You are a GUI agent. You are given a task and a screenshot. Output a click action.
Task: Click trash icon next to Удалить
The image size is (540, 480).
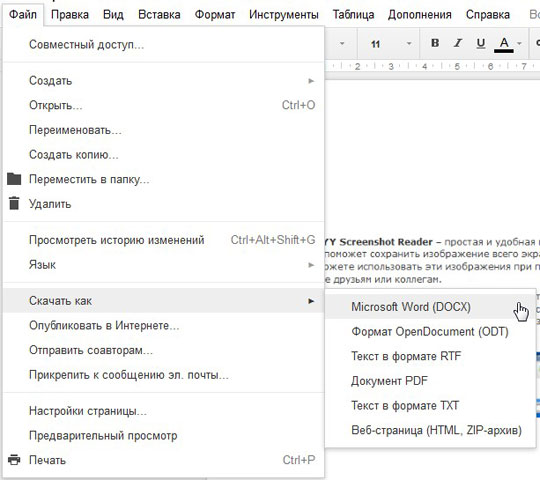14,203
